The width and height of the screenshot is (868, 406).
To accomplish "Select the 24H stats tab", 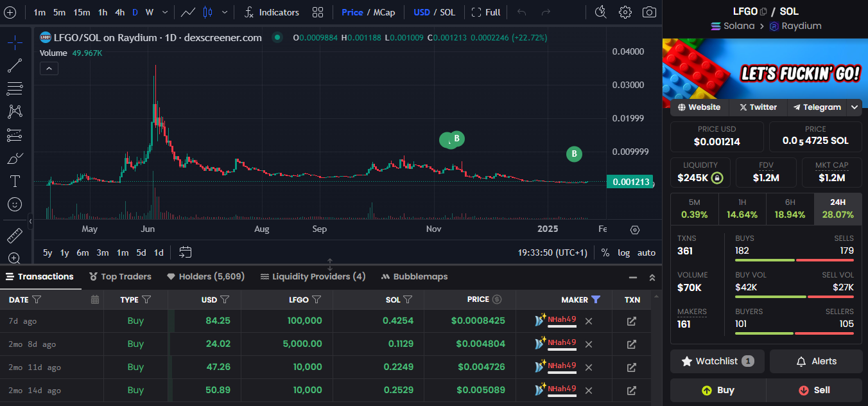I will click(x=838, y=209).
